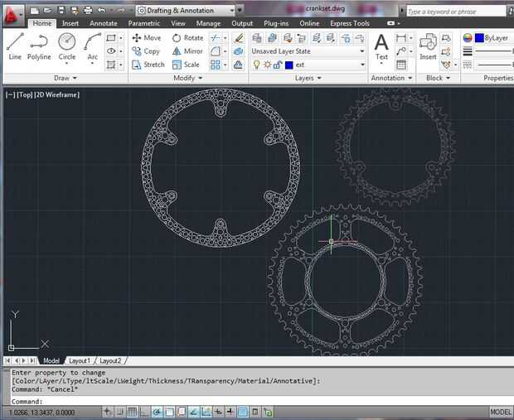Open the Express Tools ribbon tab
Viewport: 514px width, 420px height.
[350, 23]
